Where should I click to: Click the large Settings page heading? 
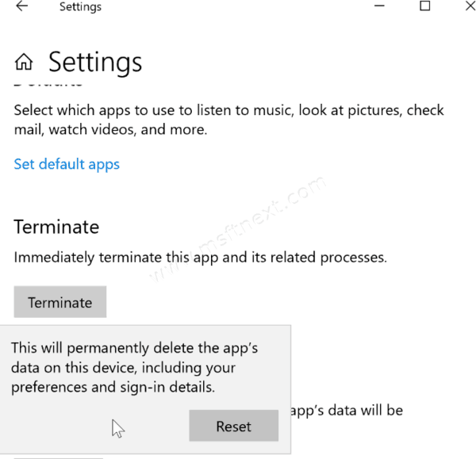(95, 62)
